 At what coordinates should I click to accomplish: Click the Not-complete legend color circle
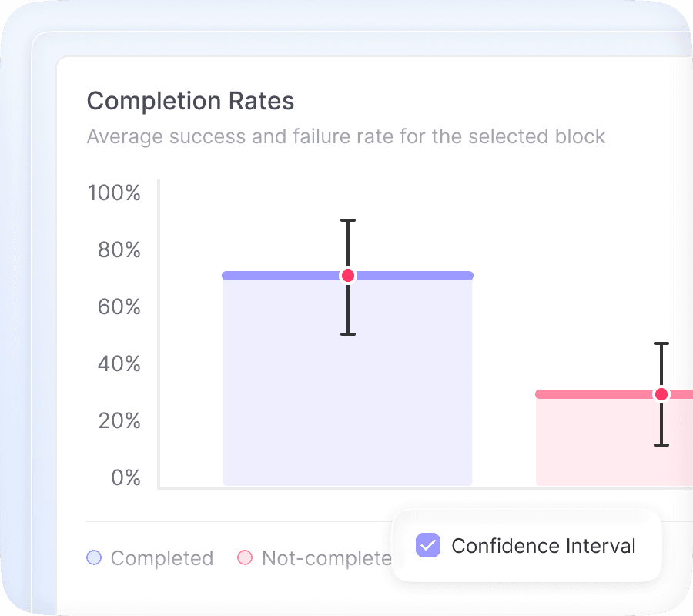click(x=245, y=558)
